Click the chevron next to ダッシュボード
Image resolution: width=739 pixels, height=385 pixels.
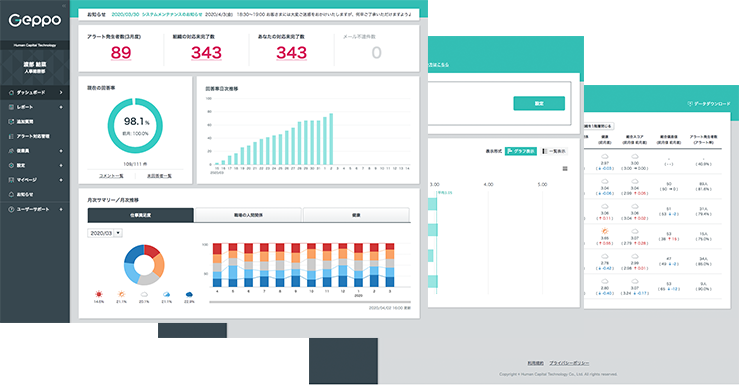coord(61,92)
